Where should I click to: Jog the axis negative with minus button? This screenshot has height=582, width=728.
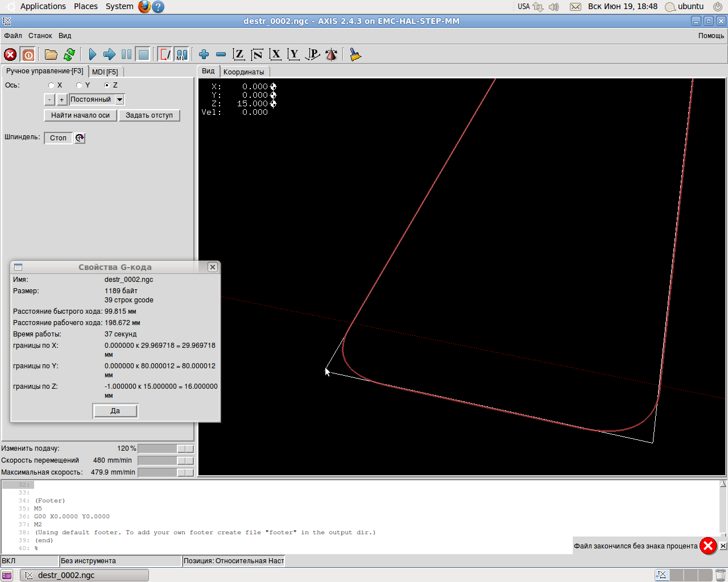click(x=49, y=99)
